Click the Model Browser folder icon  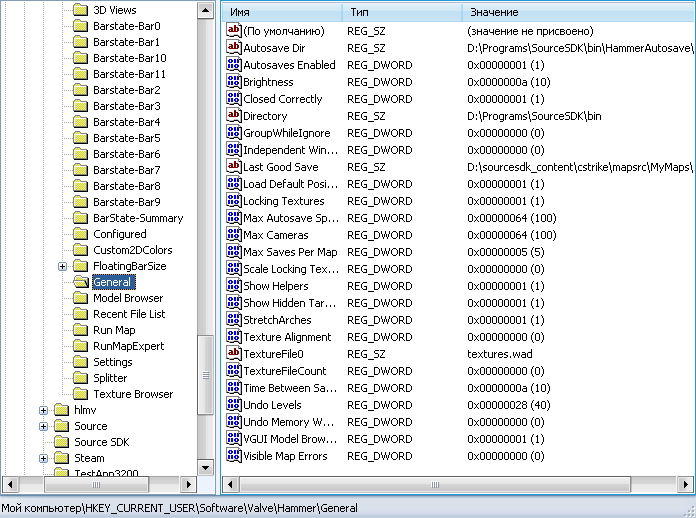coord(80,298)
